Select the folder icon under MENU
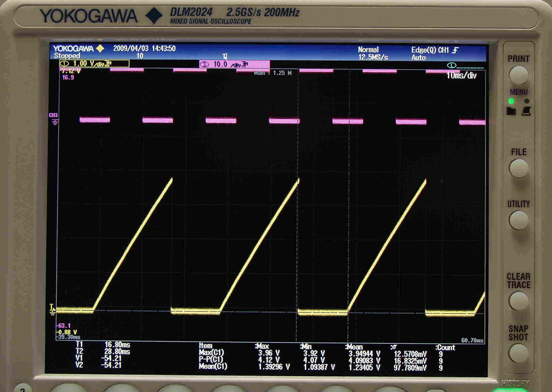 (x=511, y=111)
